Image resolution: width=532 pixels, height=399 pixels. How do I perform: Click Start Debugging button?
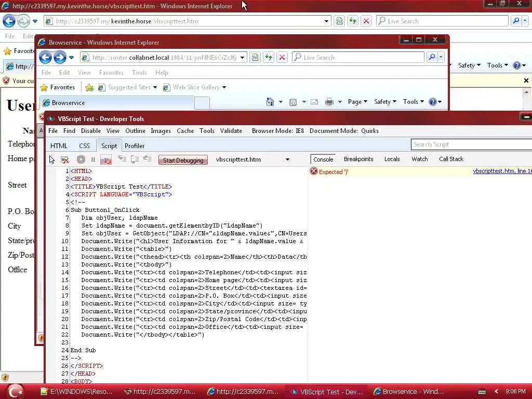(x=183, y=160)
